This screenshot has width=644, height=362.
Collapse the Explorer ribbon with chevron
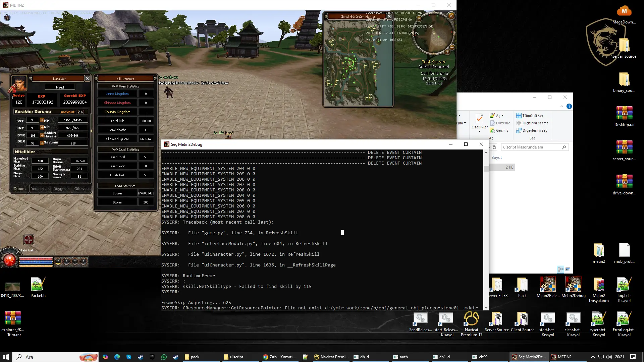point(562,106)
